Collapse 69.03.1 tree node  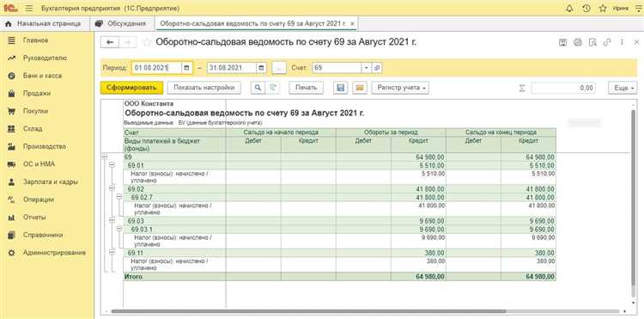click(119, 229)
